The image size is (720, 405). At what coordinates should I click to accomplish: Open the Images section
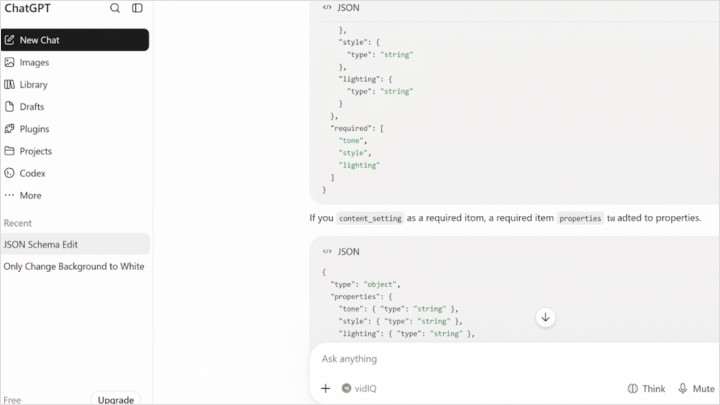tap(75, 62)
